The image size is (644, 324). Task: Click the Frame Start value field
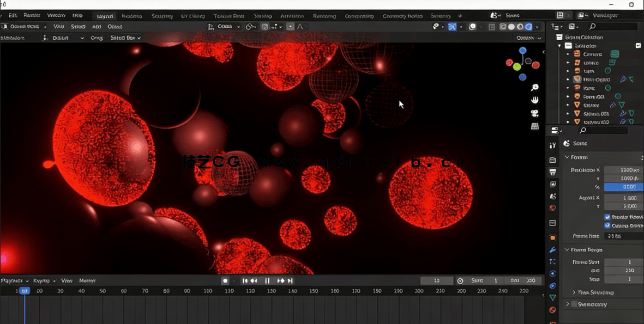[x=623, y=262]
